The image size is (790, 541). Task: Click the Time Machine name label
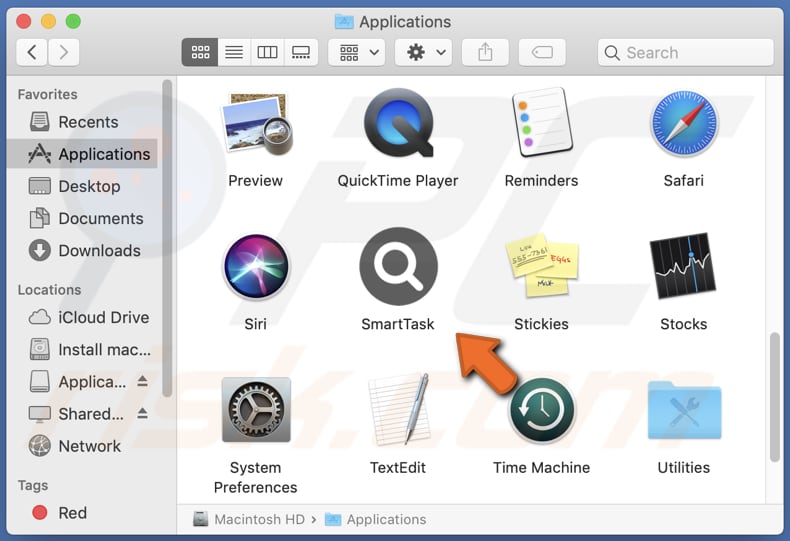(x=542, y=467)
